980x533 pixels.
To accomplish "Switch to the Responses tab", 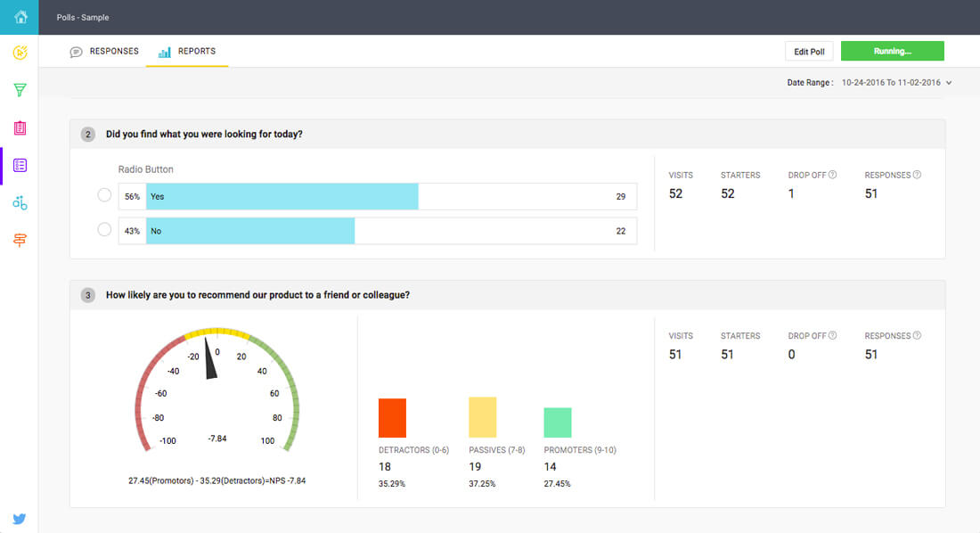I will click(105, 52).
